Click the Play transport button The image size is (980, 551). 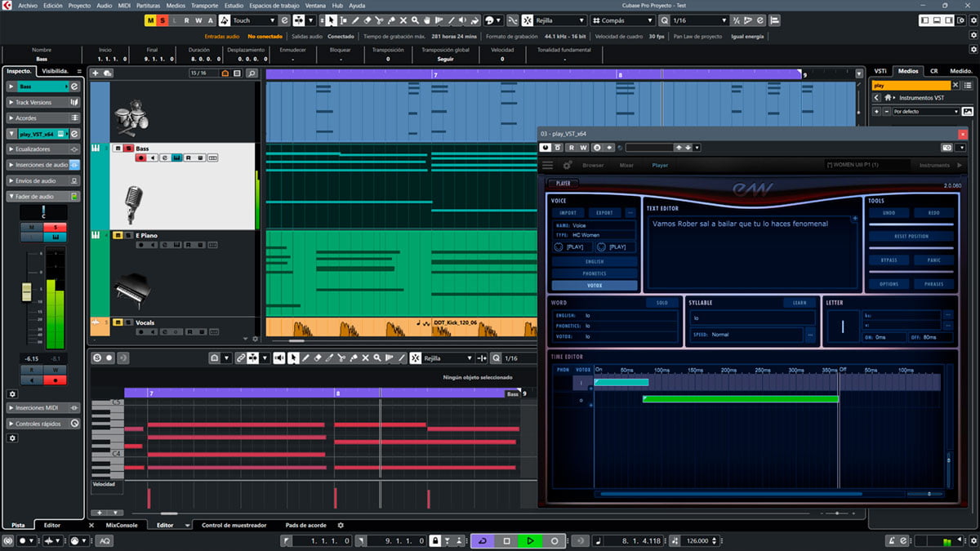pyautogui.click(x=530, y=540)
